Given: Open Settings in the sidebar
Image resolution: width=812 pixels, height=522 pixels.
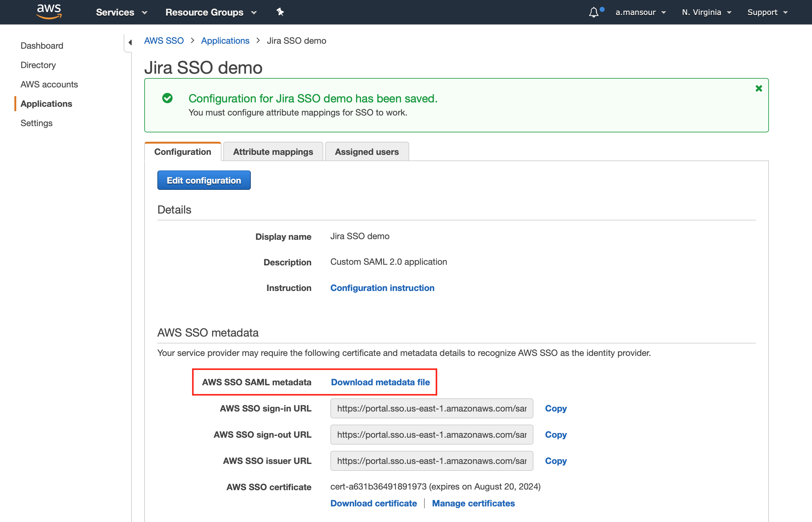Looking at the screenshot, I should pyautogui.click(x=37, y=123).
